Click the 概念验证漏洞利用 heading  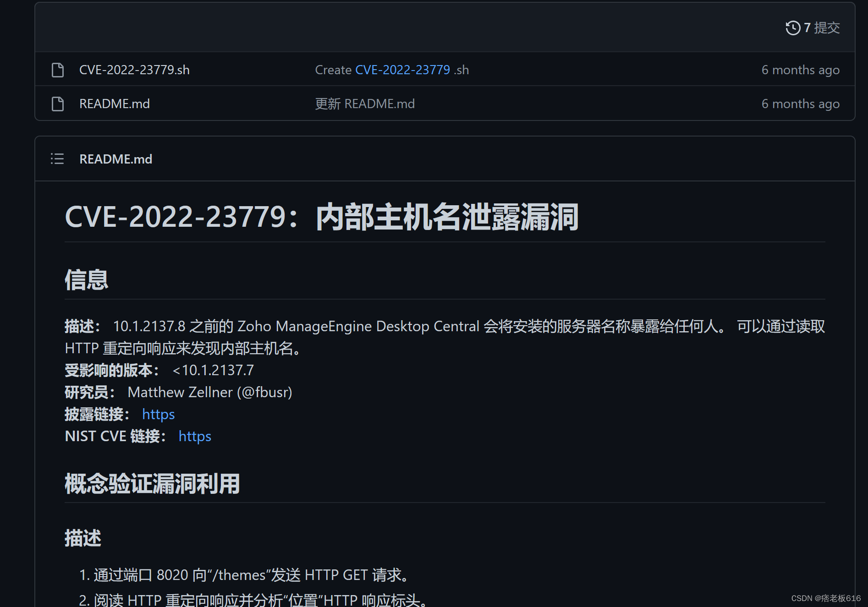[152, 484]
